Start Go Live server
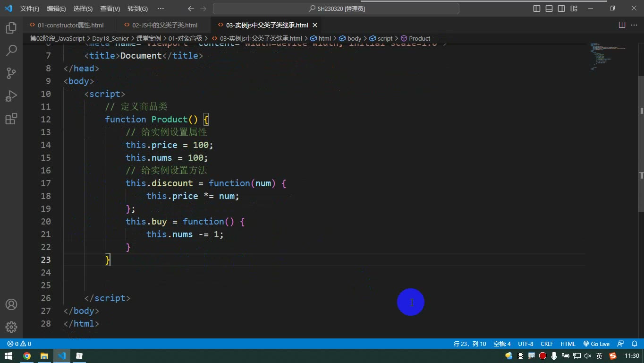 click(596, 344)
